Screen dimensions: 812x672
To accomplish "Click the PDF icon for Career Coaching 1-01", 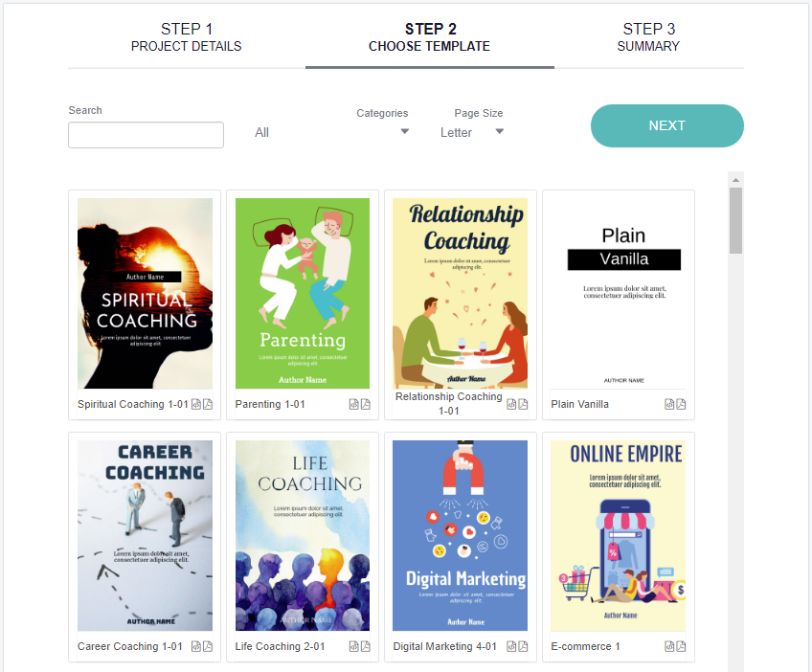I will (208, 646).
